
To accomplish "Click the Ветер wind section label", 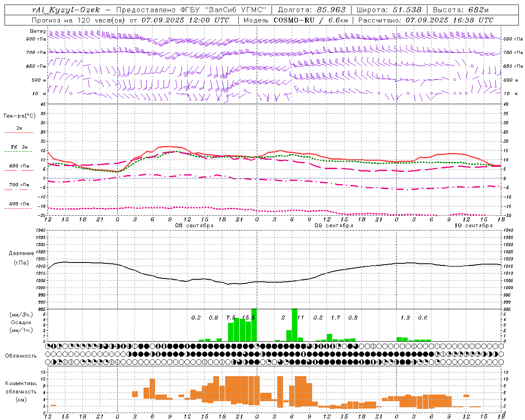I will tap(38, 31).
